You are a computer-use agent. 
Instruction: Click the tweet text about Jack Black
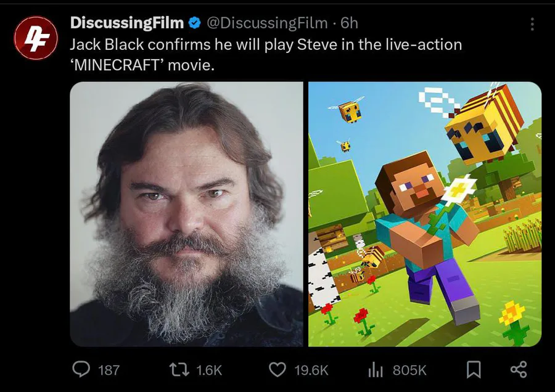click(x=266, y=54)
